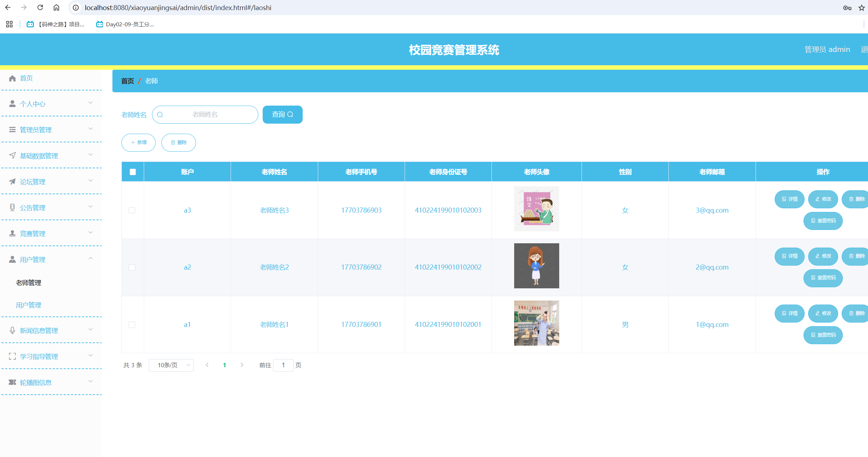Click the 前往 page number input
The image size is (868, 457).
283,365
